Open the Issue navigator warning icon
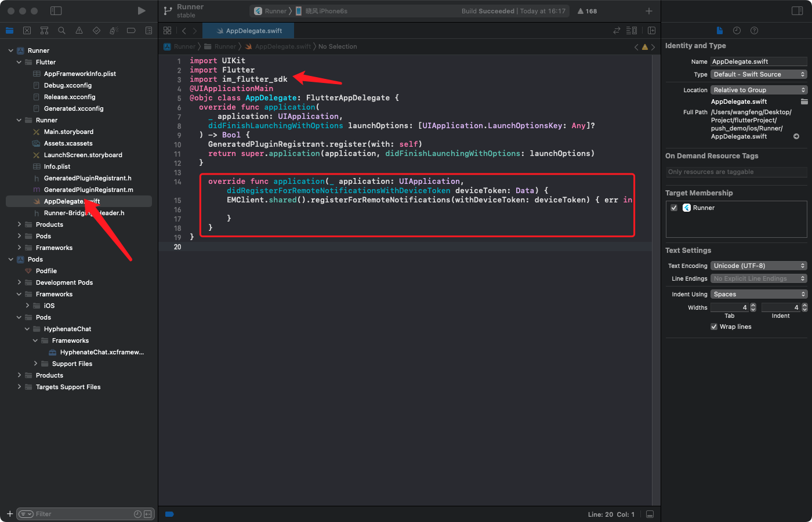Image resolution: width=812 pixels, height=522 pixels. [x=79, y=31]
